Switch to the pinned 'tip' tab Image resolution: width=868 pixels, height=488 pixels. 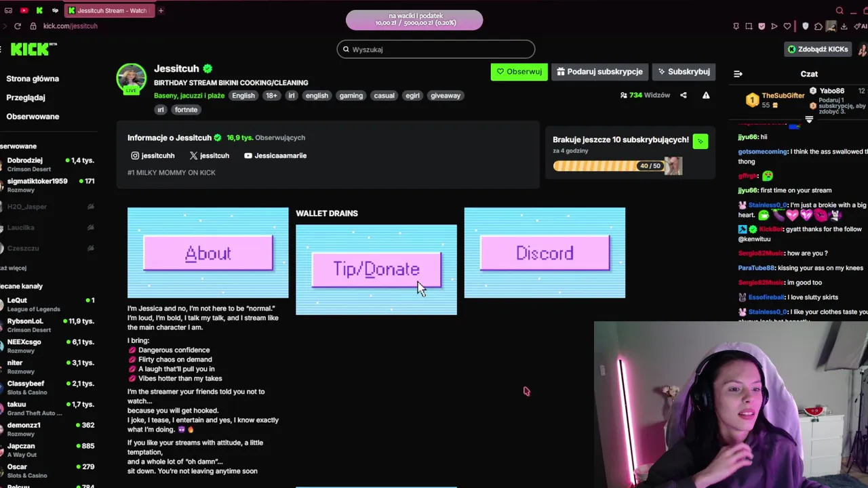[x=56, y=10]
